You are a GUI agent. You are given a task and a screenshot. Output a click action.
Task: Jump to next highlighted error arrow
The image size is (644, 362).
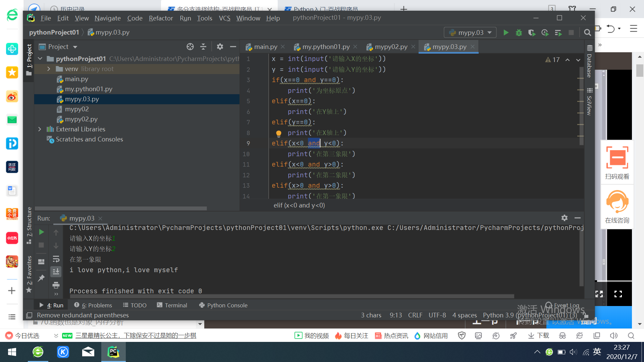(578, 60)
